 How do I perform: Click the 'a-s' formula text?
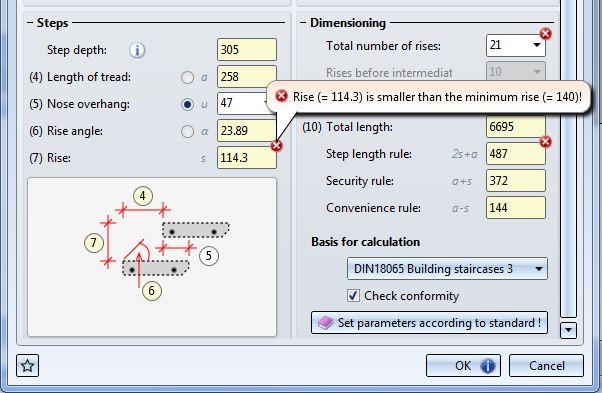pyautogui.click(x=460, y=208)
